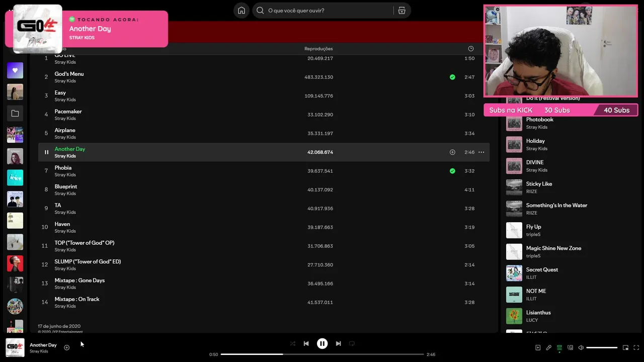Open the solid cyan cover playlist in the sidebar
The height and width of the screenshot is (362, 644).
[x=15, y=177]
